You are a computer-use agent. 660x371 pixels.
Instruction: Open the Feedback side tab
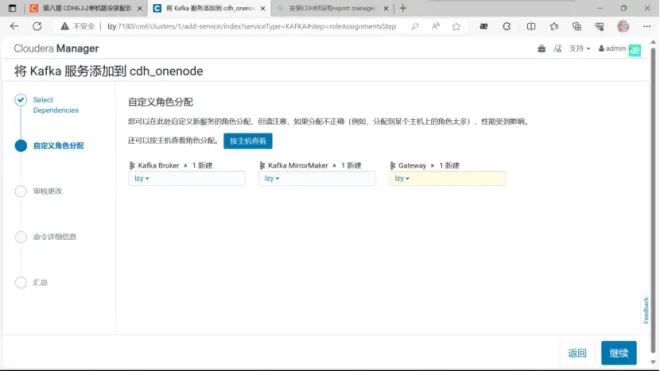(646, 310)
